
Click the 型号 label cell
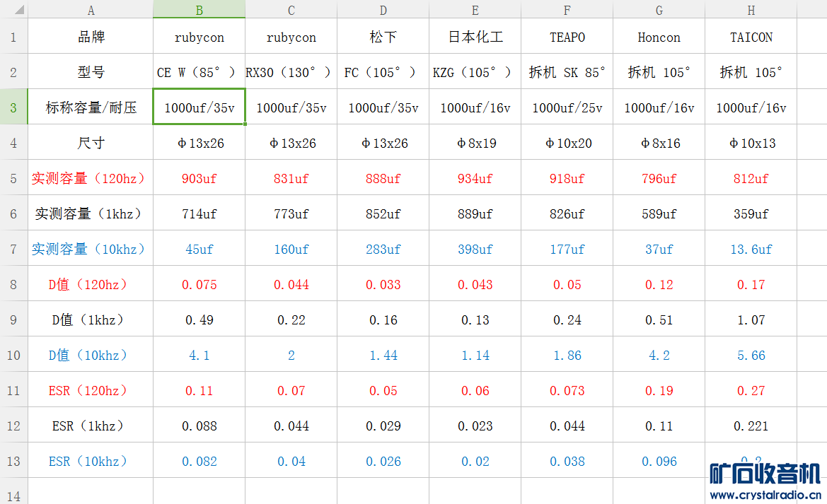point(91,71)
